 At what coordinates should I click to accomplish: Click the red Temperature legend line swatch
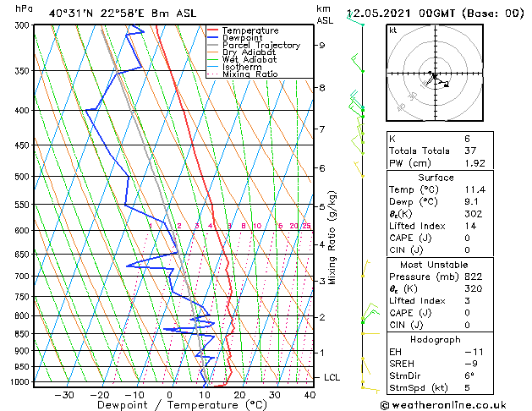(213, 30)
